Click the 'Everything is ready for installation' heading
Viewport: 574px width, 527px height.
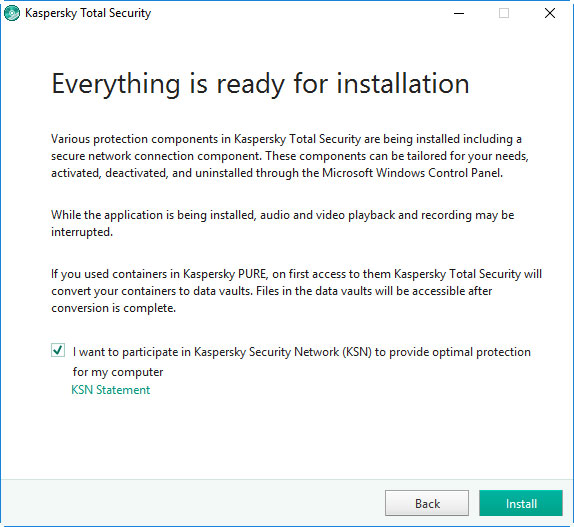260,84
